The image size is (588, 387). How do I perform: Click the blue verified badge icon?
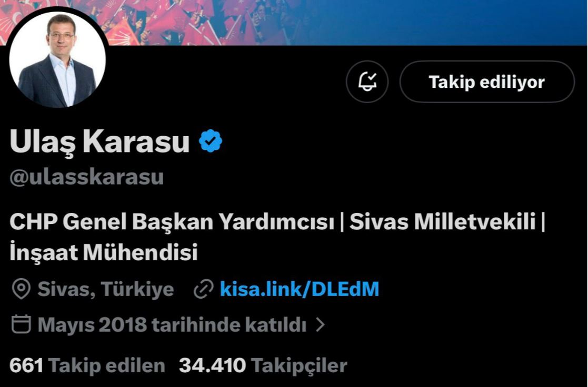pyautogui.click(x=211, y=141)
